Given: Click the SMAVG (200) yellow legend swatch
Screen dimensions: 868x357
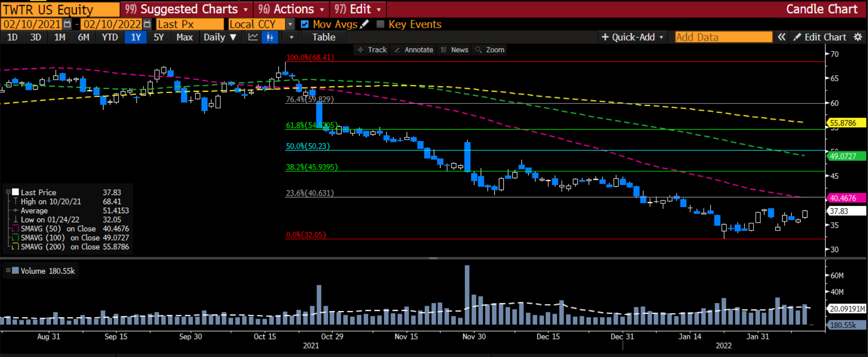Looking at the screenshot, I should [15, 247].
